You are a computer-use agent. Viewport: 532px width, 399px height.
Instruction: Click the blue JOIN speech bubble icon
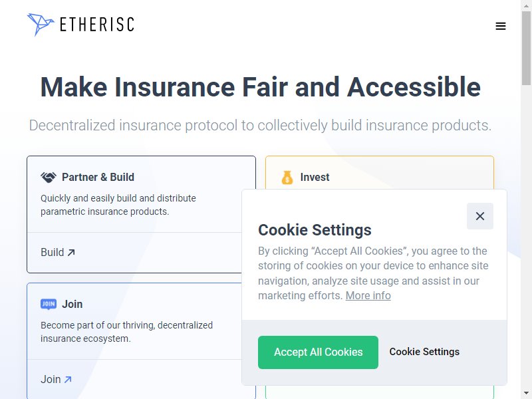pyautogui.click(x=49, y=304)
